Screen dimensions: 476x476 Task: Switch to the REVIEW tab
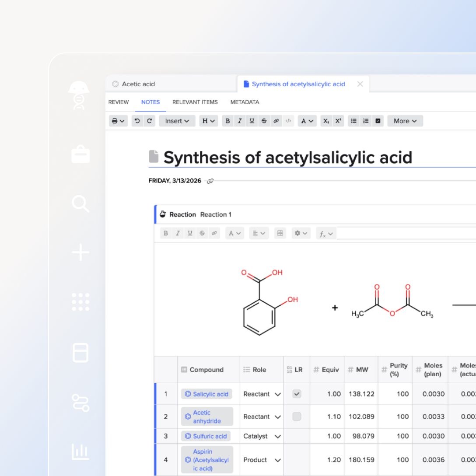coord(119,102)
